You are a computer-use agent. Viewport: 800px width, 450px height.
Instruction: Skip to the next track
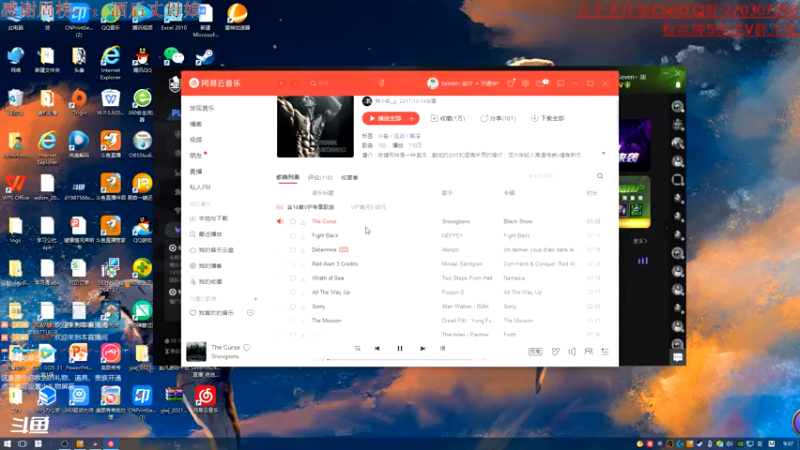pyautogui.click(x=422, y=348)
